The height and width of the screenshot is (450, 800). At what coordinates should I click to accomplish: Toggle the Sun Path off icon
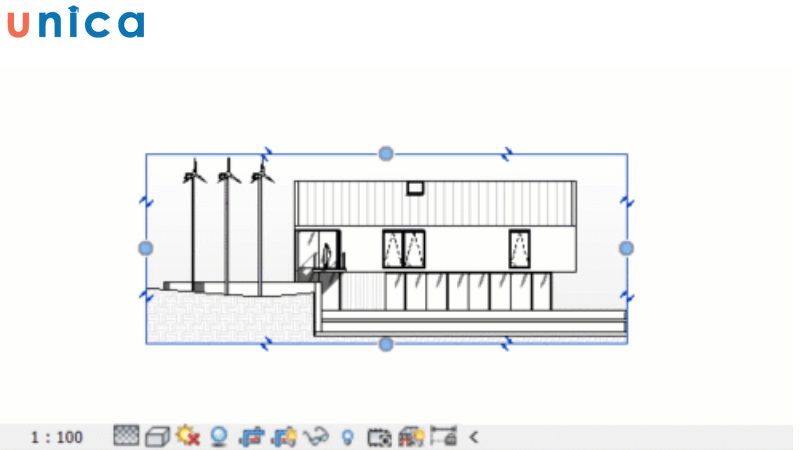point(187,436)
